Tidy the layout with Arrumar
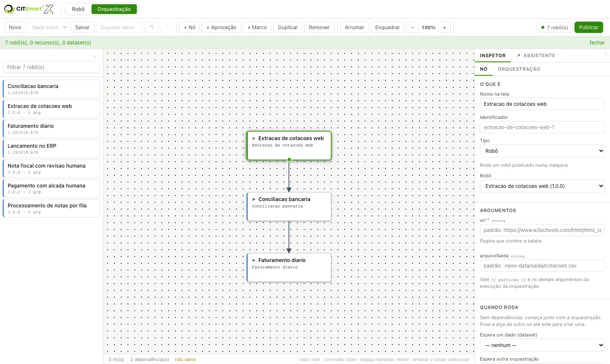Screen dimensions: 610x364 pyautogui.click(x=355, y=28)
